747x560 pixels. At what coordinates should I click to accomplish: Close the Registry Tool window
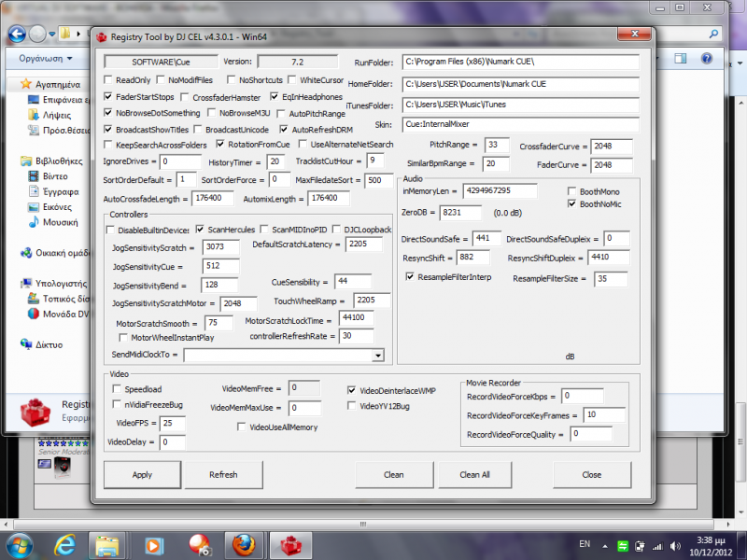[x=635, y=34]
